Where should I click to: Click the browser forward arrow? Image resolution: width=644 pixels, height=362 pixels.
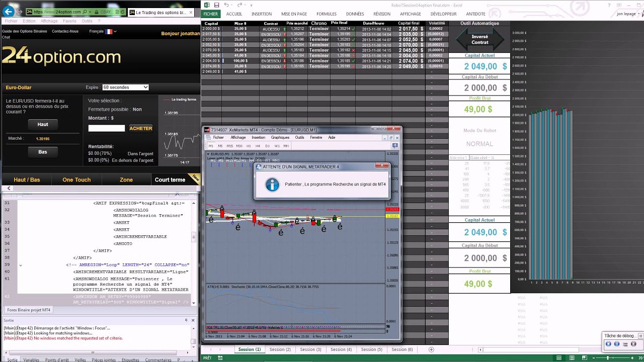pos(19,12)
